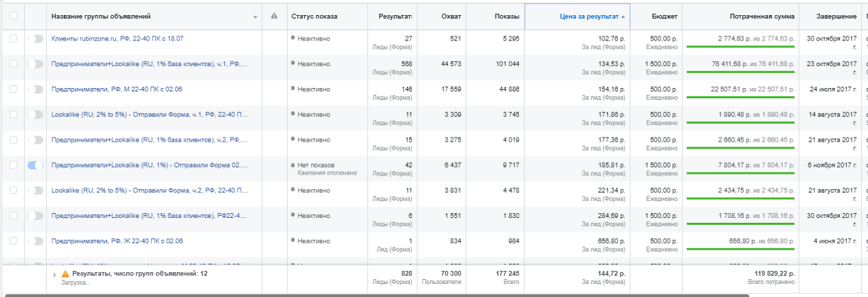868x297 pixels.
Task: Switch on the toggle for Предприниматели, РФ, Ж 22-40
Action: point(35,241)
